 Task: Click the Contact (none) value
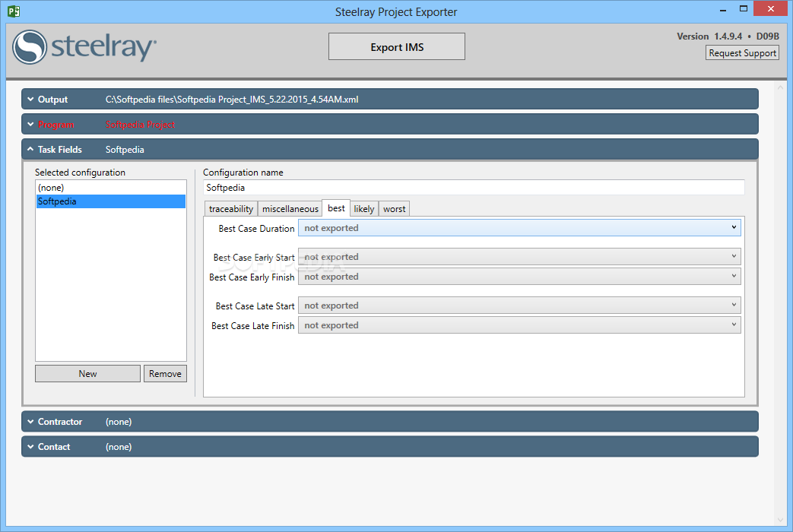pos(119,447)
